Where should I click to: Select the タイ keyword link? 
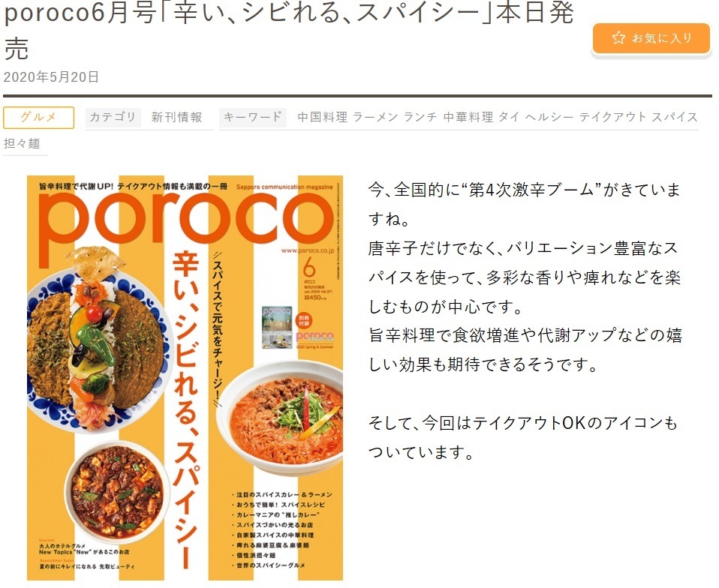tap(509, 117)
